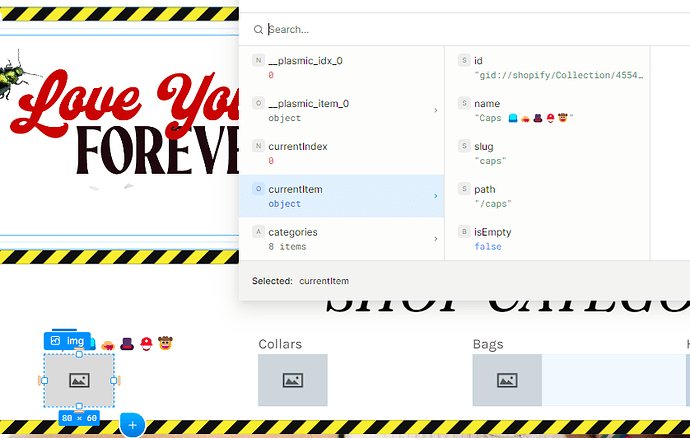Expand the categories array chevron

(x=435, y=239)
